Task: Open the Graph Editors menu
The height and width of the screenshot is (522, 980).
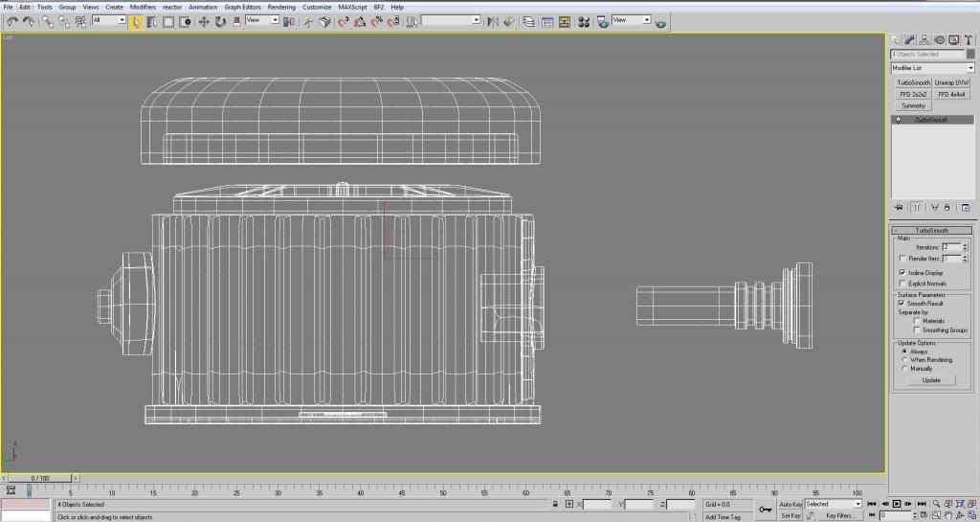Action: click(x=243, y=7)
